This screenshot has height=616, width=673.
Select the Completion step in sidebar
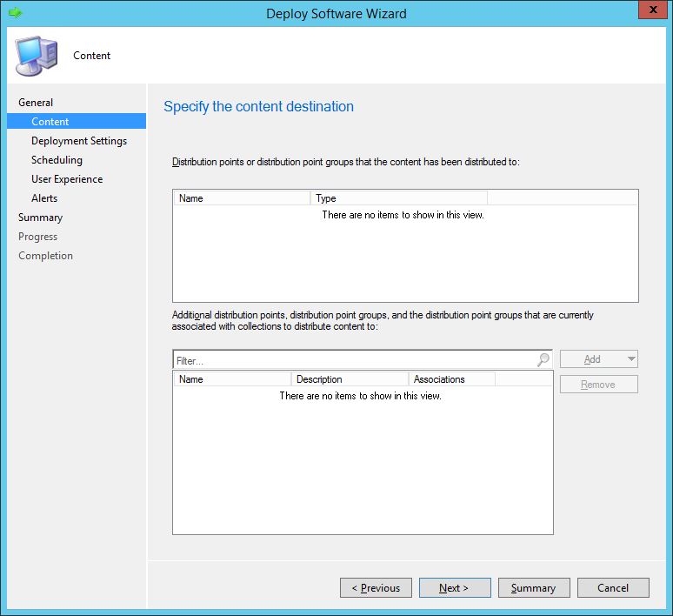click(45, 256)
